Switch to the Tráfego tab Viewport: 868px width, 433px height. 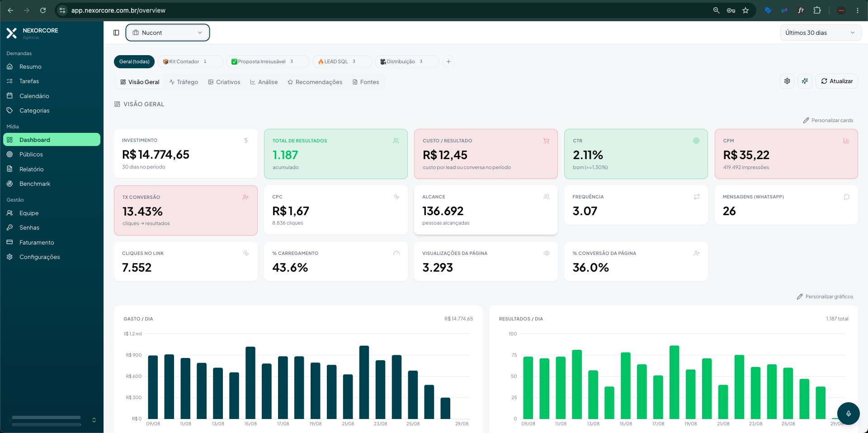coord(184,82)
